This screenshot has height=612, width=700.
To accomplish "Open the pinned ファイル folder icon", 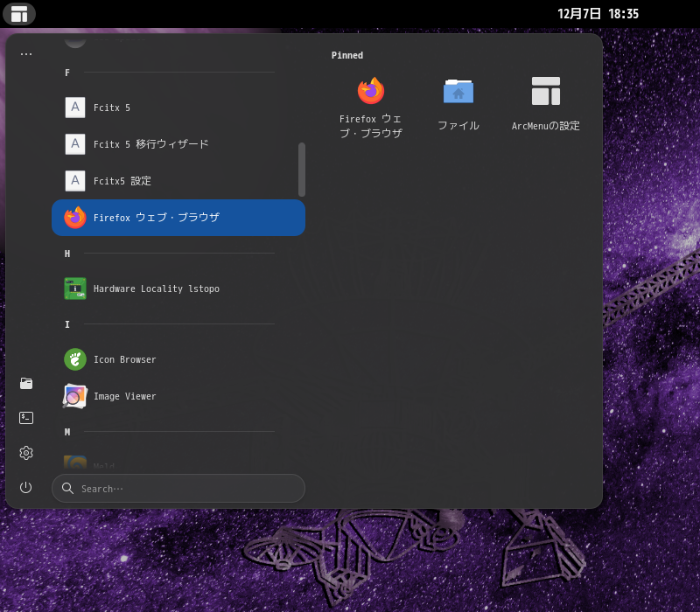I will pyautogui.click(x=458, y=91).
